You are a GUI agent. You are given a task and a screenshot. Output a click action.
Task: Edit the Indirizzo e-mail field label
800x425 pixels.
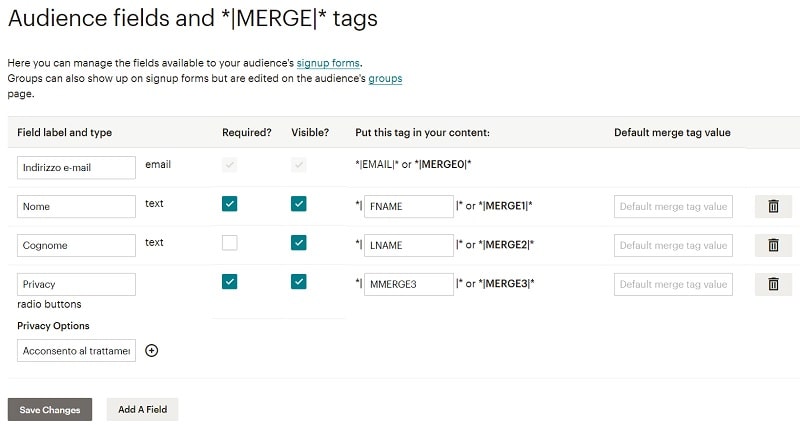click(x=77, y=167)
